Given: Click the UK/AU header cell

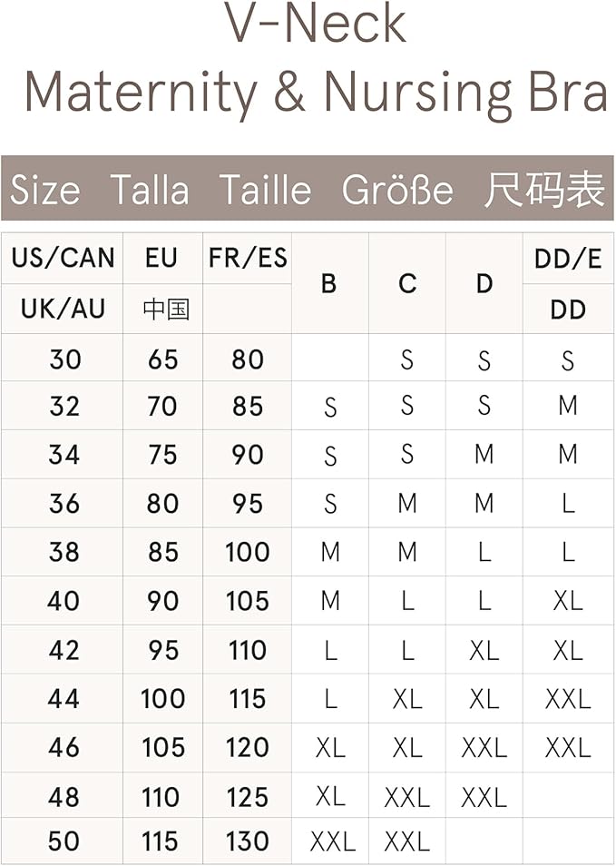Looking at the screenshot, I should pos(63,309).
